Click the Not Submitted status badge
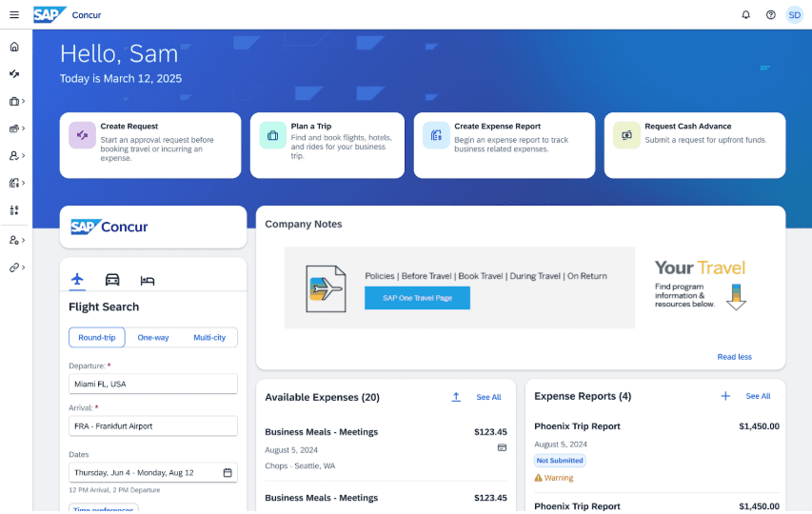The height and width of the screenshot is (514, 812). [x=560, y=460]
